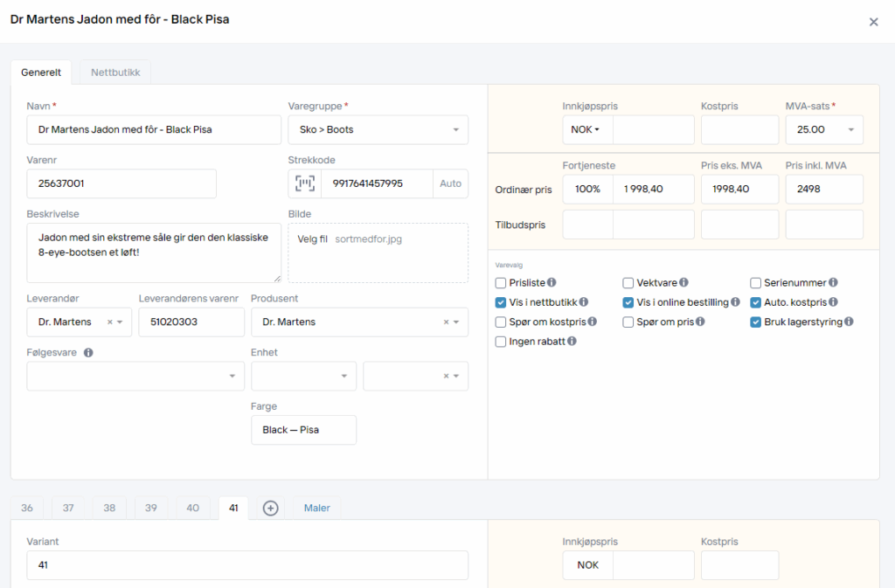Click info icon beside Prisliste

pyautogui.click(x=552, y=283)
